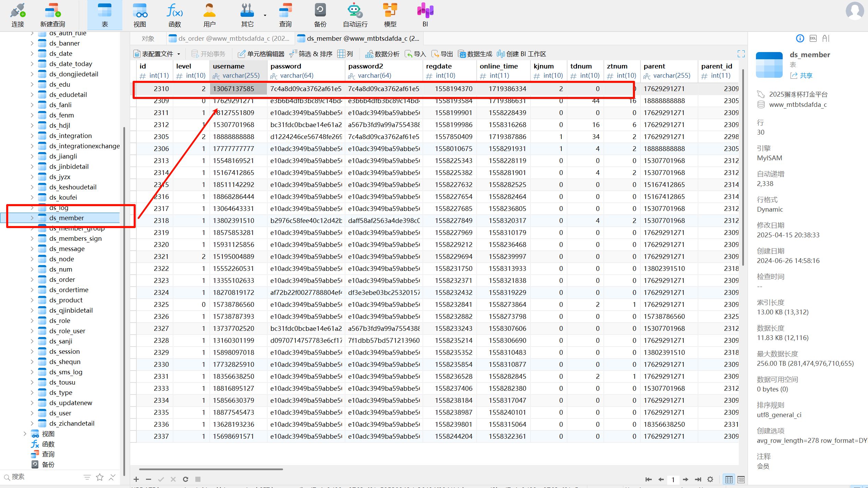The image size is (868, 488).
Task: Open the 连接 connection tool
Action: [x=18, y=15]
